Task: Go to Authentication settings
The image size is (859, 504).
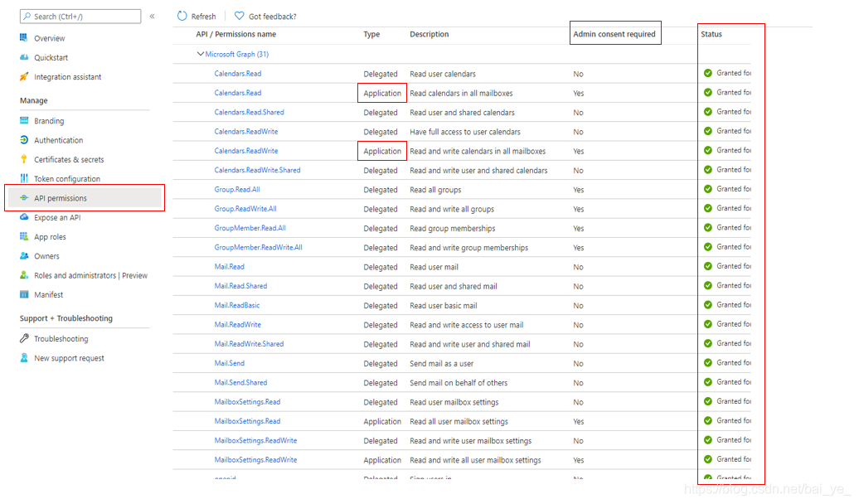Action: click(x=59, y=140)
